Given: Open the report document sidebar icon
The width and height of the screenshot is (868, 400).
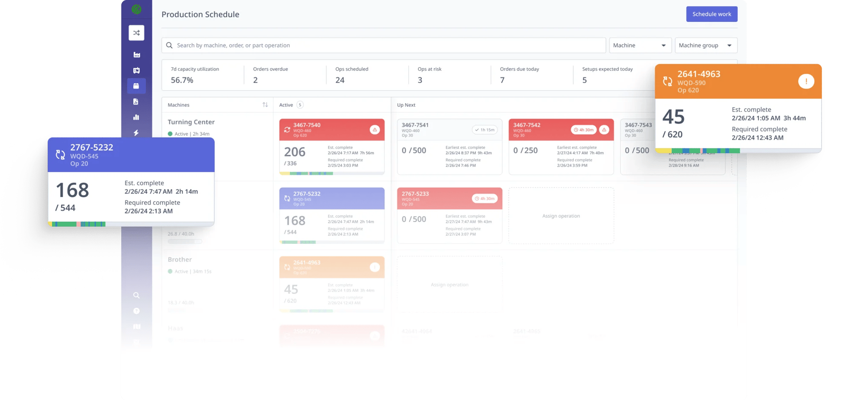Looking at the screenshot, I should [x=136, y=102].
